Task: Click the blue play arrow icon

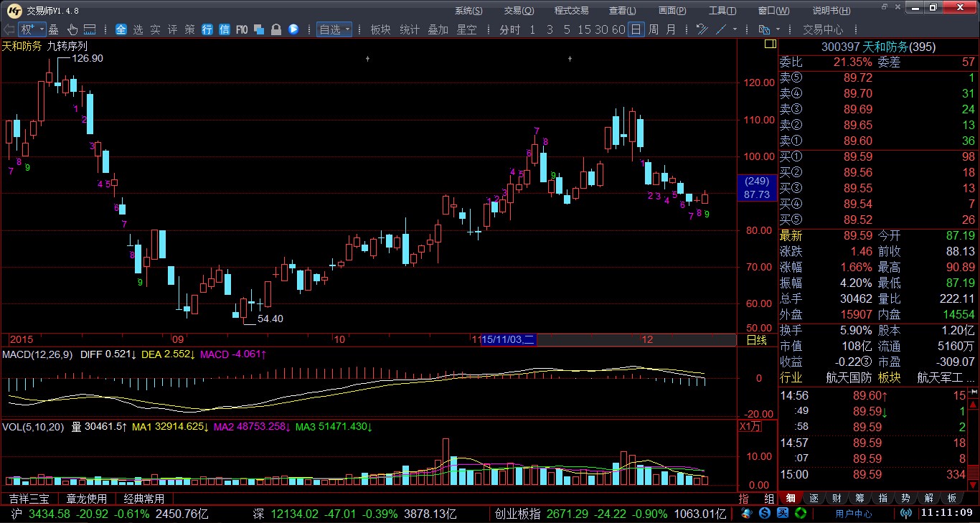Action: coord(293,29)
